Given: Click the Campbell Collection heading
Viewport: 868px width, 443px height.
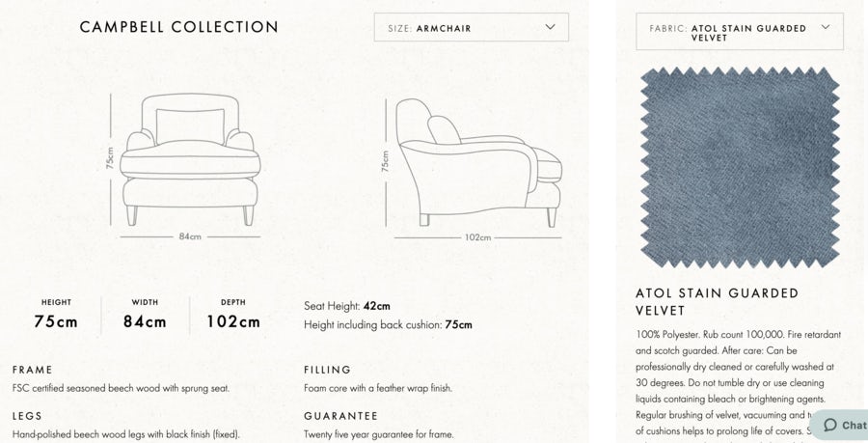Looking at the screenshot, I should point(179,27).
